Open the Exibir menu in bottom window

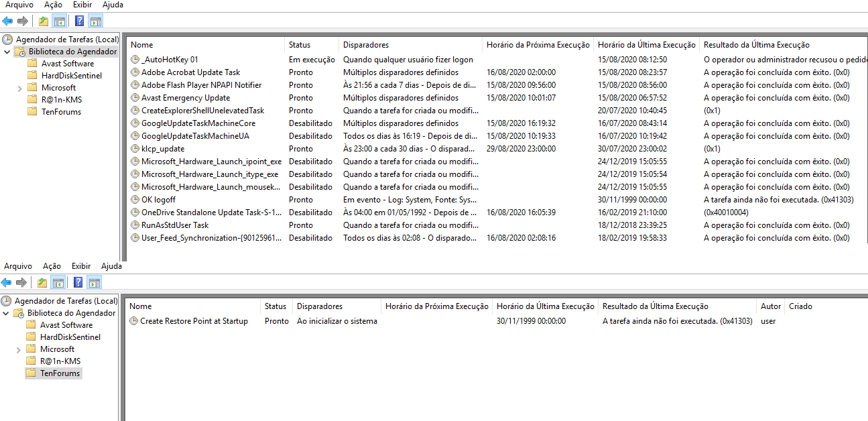pos(80,265)
